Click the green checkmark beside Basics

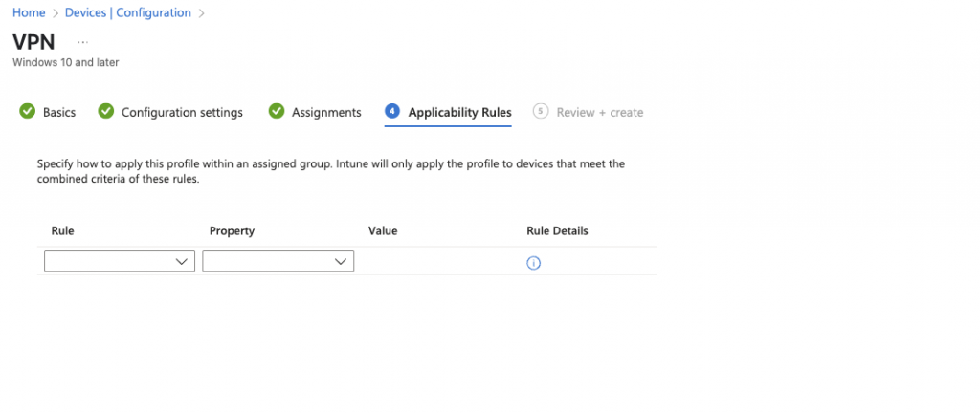coord(27,111)
